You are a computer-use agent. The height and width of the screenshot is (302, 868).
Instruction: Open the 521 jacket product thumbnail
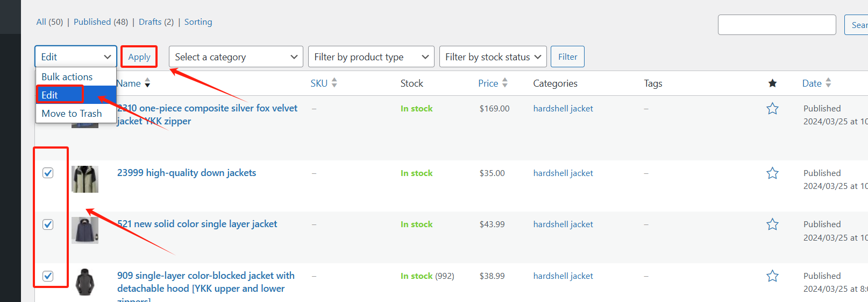pos(85,230)
